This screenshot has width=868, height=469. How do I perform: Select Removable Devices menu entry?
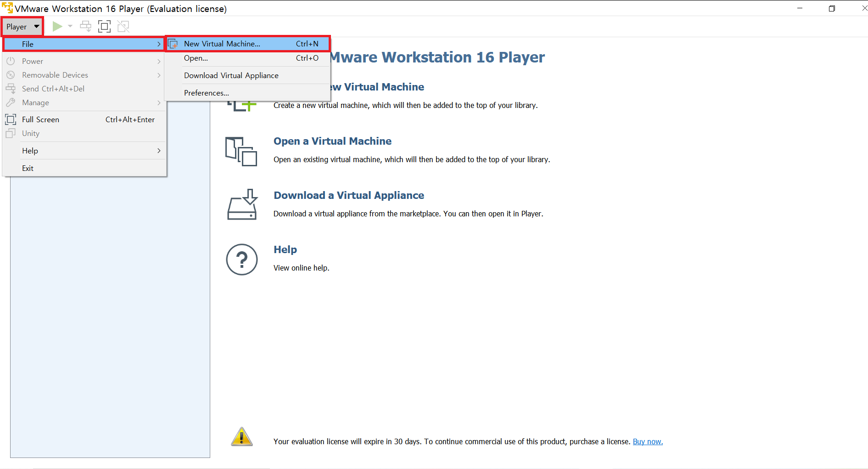pyautogui.click(x=84, y=75)
